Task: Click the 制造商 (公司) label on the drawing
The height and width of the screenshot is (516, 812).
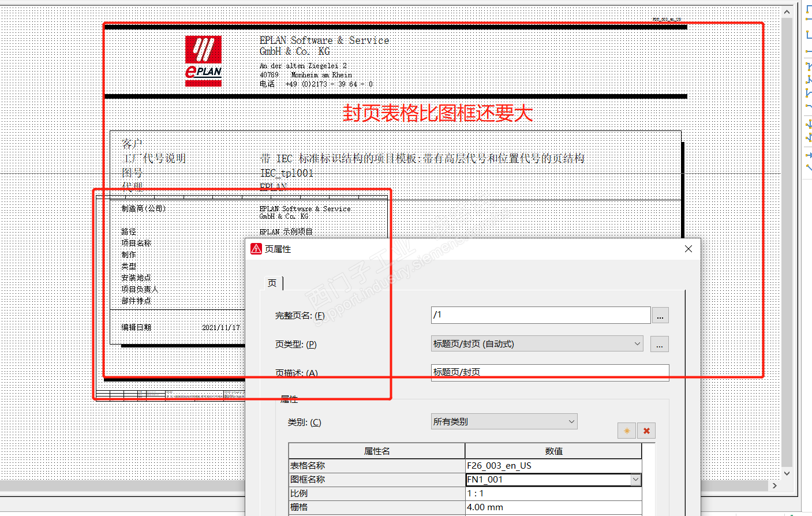Action: tap(144, 208)
